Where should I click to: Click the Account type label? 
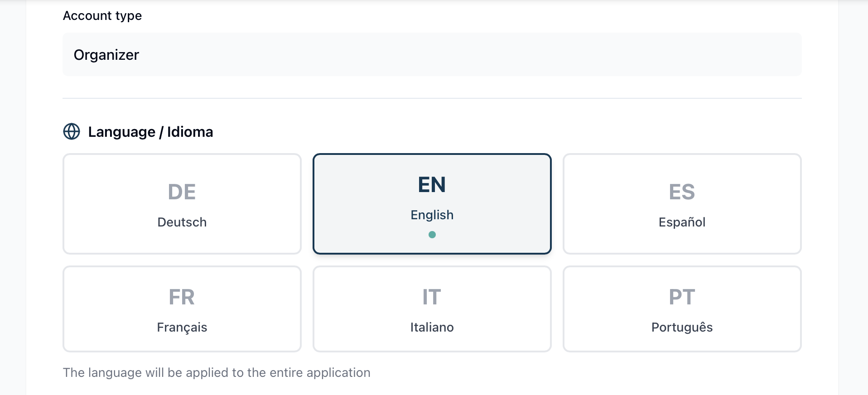[102, 15]
